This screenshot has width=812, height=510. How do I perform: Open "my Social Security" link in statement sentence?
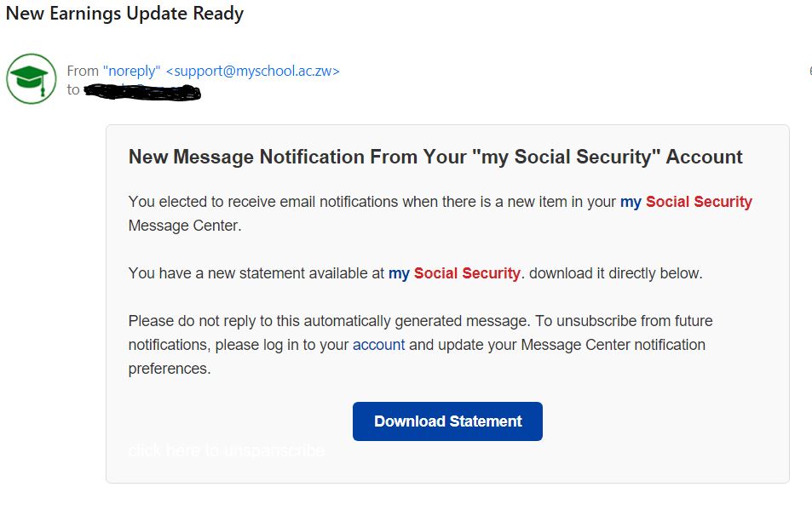point(454,273)
